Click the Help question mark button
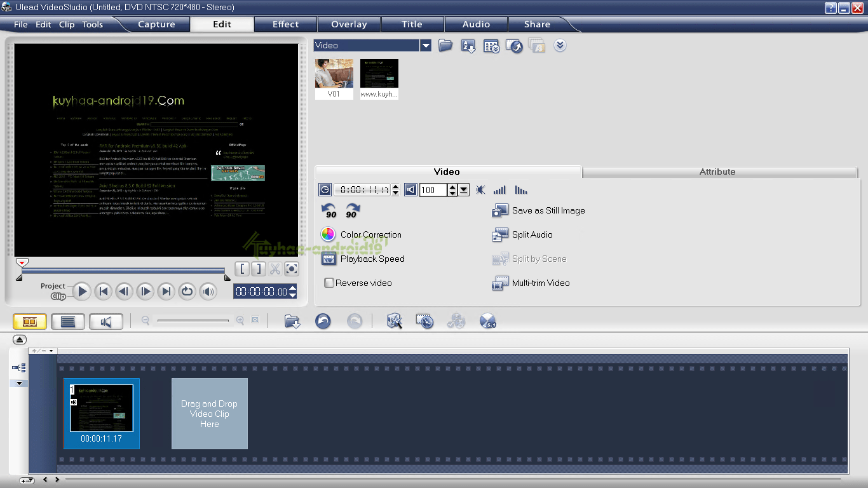 [x=831, y=8]
